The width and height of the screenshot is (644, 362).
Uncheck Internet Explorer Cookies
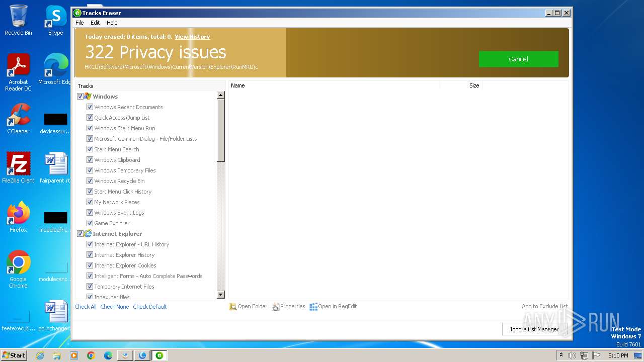pos(90,265)
